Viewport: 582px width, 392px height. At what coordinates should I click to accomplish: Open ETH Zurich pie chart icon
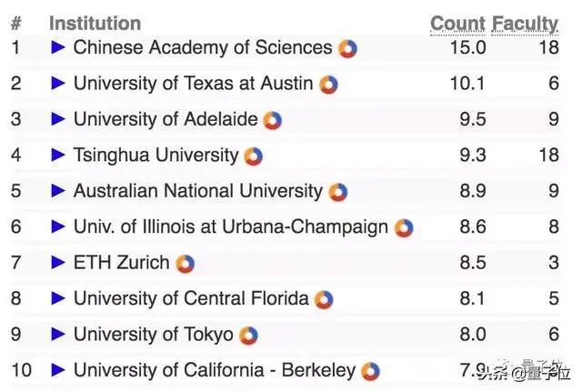coord(185,264)
